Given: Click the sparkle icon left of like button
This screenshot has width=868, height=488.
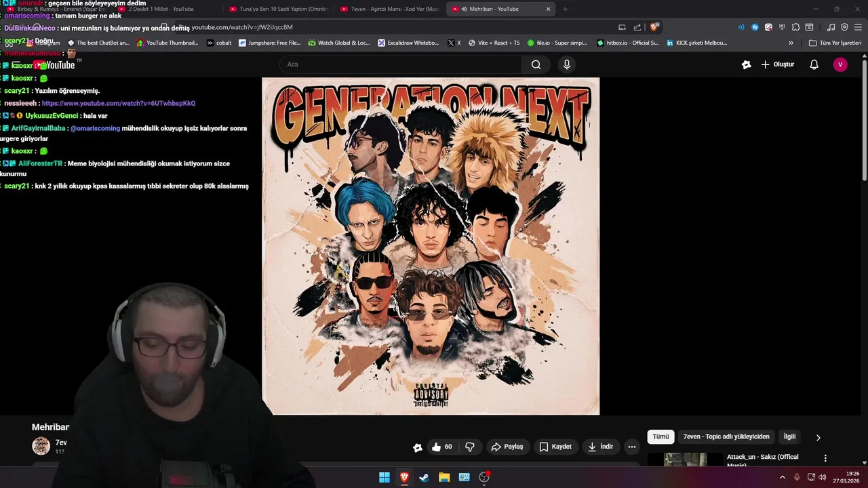Looking at the screenshot, I should [x=418, y=447].
